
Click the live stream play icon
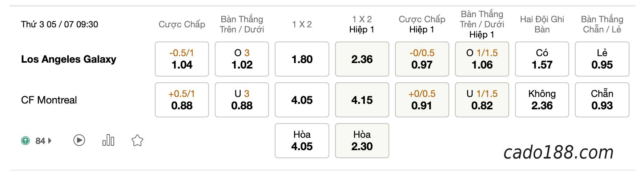(79, 140)
